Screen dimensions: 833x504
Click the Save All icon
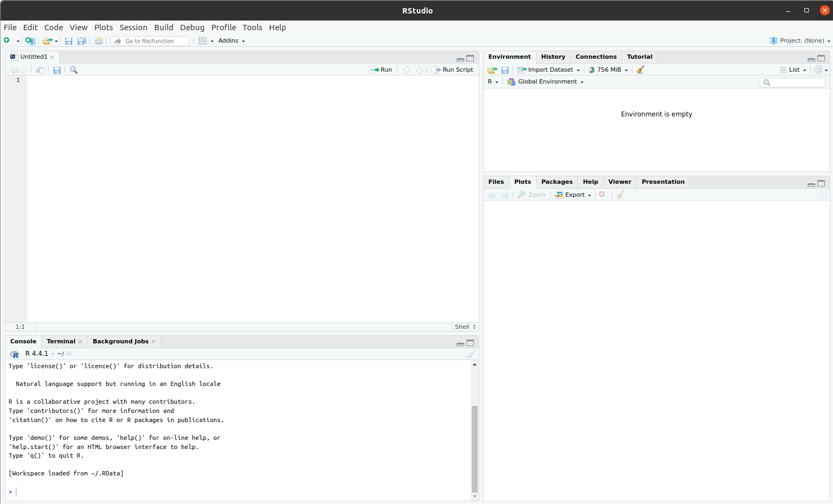coord(82,41)
